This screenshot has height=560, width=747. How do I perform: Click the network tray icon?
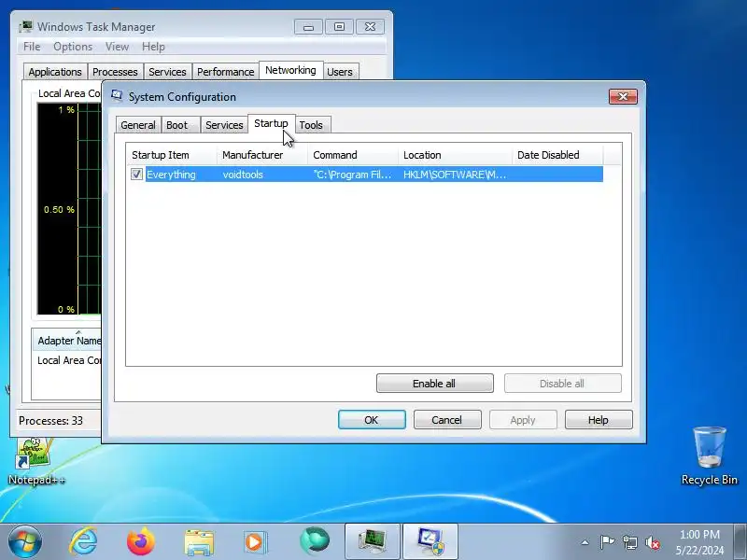click(x=629, y=542)
